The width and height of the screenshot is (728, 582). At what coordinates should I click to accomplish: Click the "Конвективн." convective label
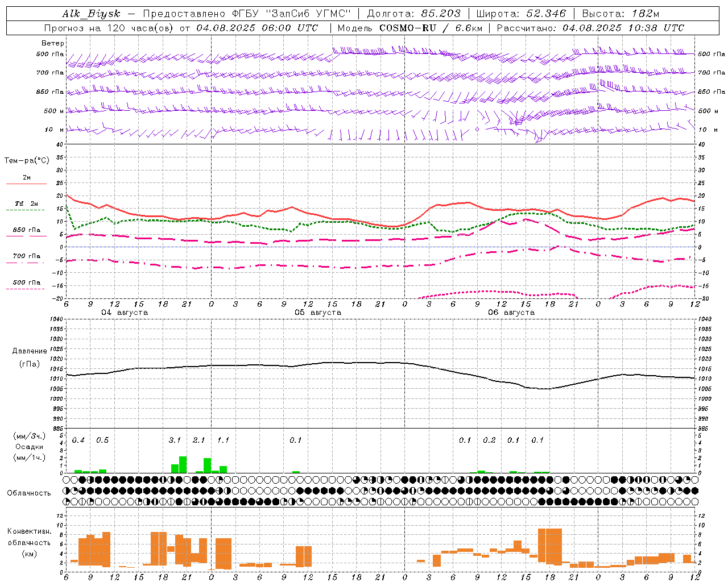30,531
